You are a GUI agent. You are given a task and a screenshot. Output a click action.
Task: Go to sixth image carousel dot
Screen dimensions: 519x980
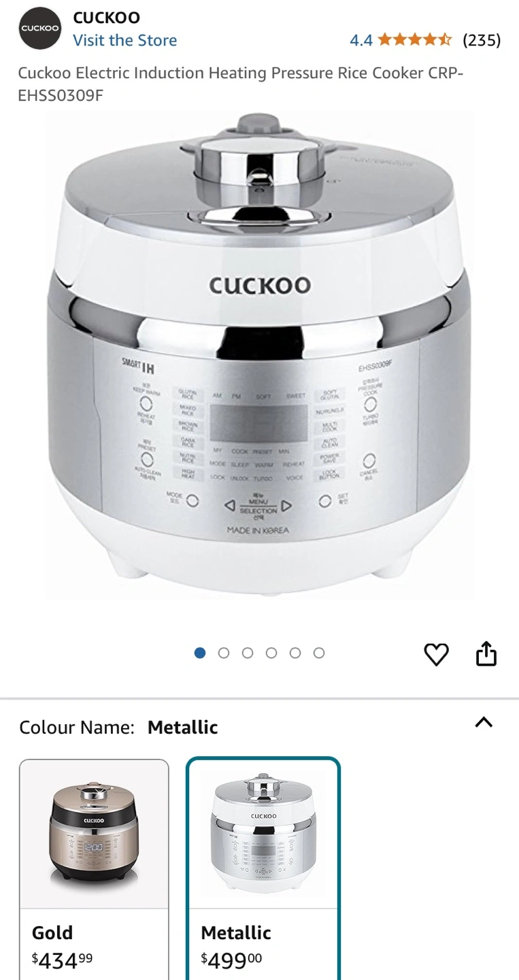319,653
